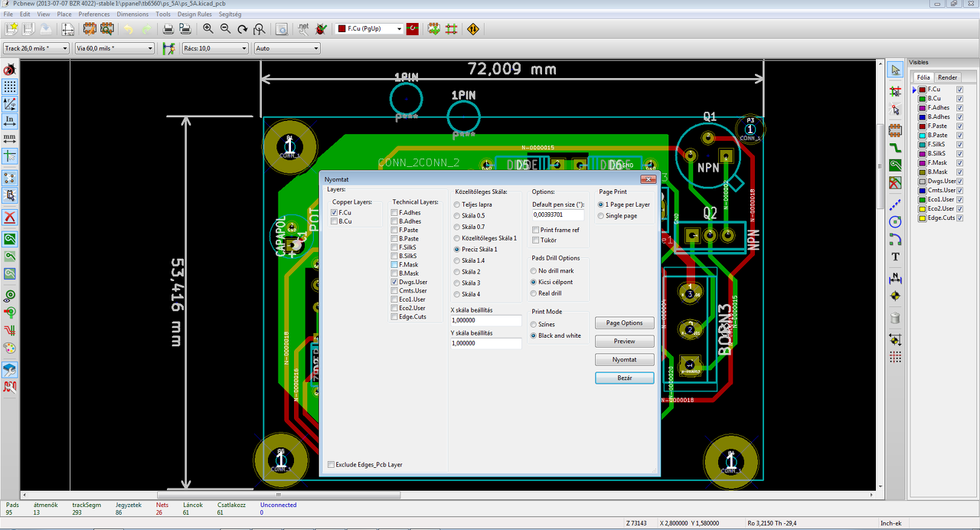Screen dimensions: 980x530
Task: Open the module editor icon
Action: 90,29
